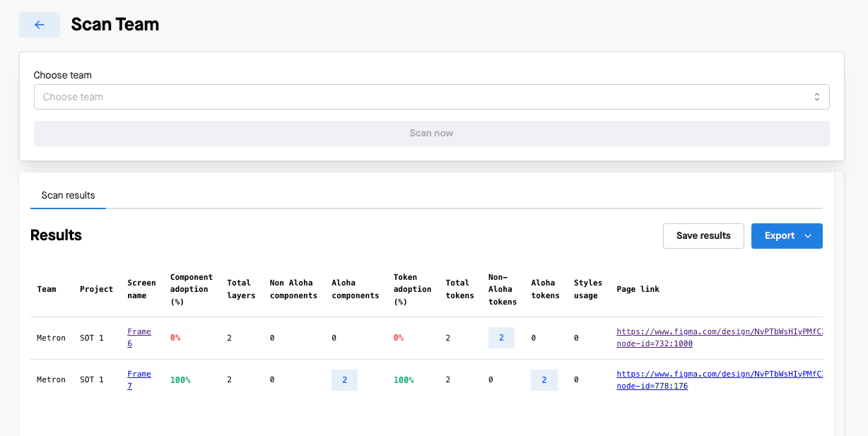Click the Results heading
Viewport: 868px width, 436px height.
(x=56, y=235)
